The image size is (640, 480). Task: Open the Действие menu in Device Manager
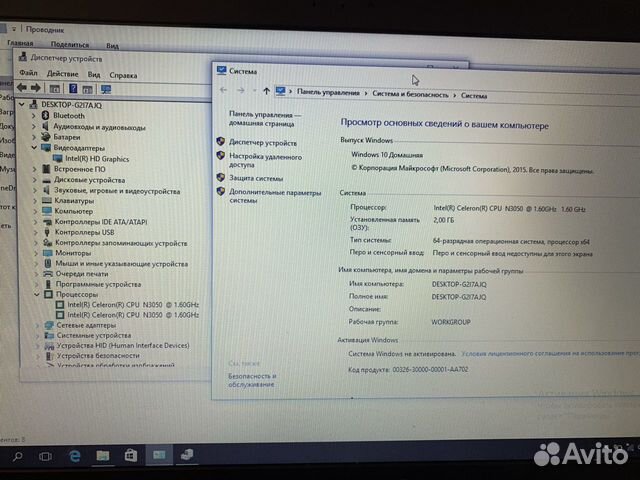coord(62,74)
